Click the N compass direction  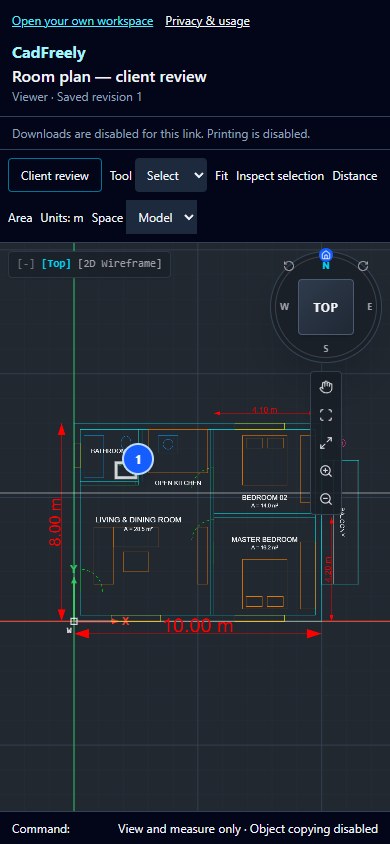coord(325,266)
